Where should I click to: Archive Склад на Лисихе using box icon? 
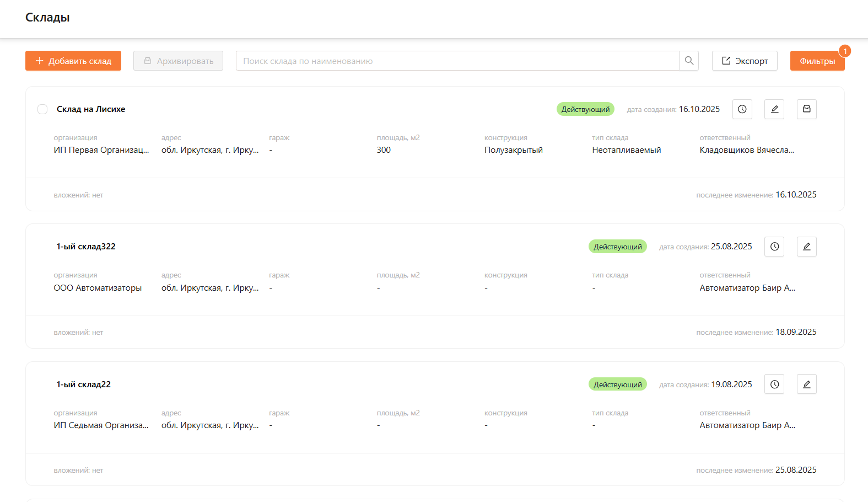tap(807, 109)
